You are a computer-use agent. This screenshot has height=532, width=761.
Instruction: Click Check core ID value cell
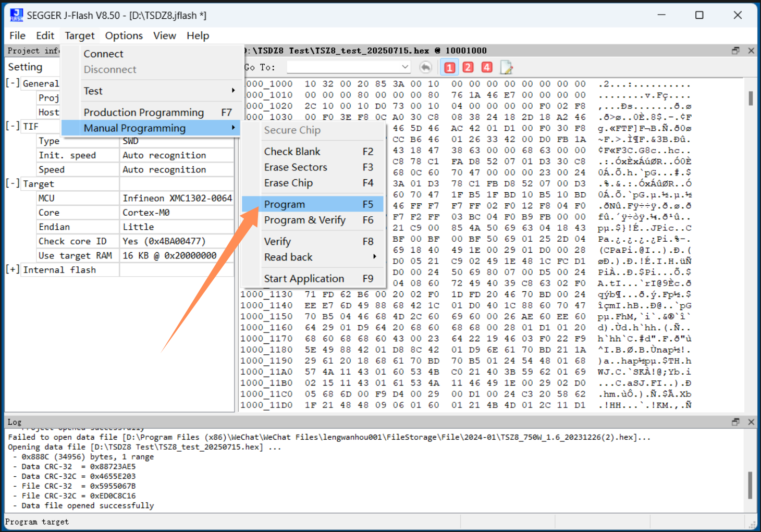(x=177, y=241)
